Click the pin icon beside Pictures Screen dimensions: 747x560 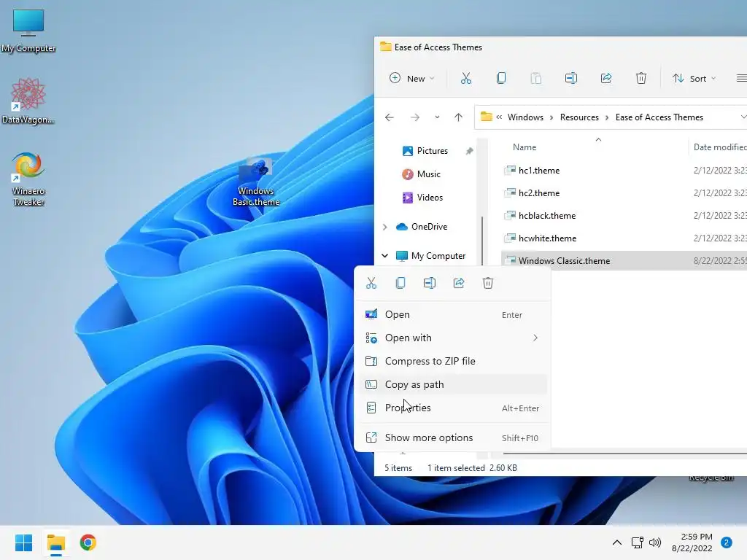[469, 151]
